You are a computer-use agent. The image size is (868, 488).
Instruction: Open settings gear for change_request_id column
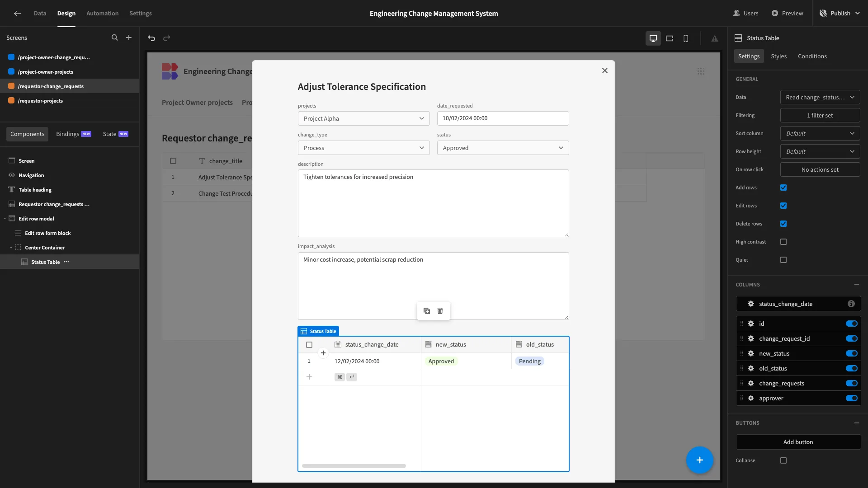751,338
